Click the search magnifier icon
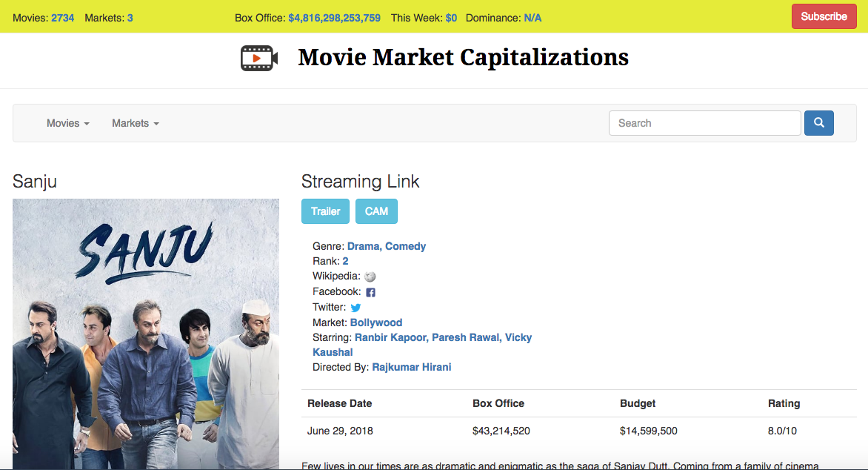The width and height of the screenshot is (868, 470). (818, 122)
